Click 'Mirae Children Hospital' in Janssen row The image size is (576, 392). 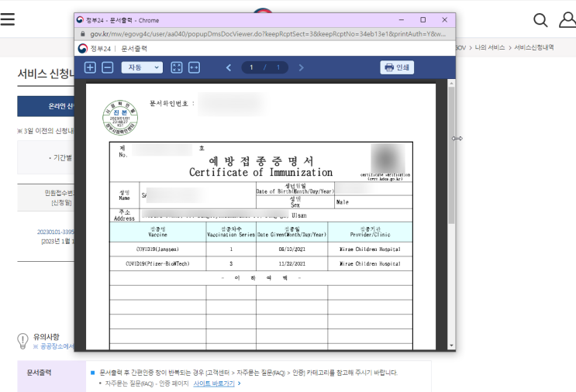tap(370, 249)
